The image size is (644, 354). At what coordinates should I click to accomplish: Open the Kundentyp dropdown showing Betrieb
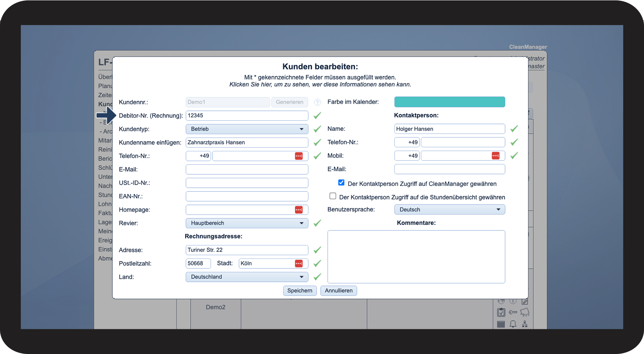(247, 129)
